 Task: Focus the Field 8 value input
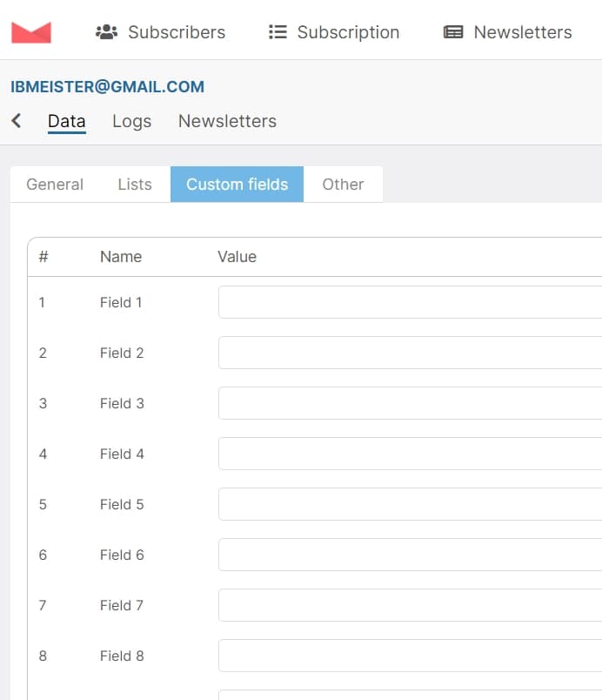coord(411,656)
